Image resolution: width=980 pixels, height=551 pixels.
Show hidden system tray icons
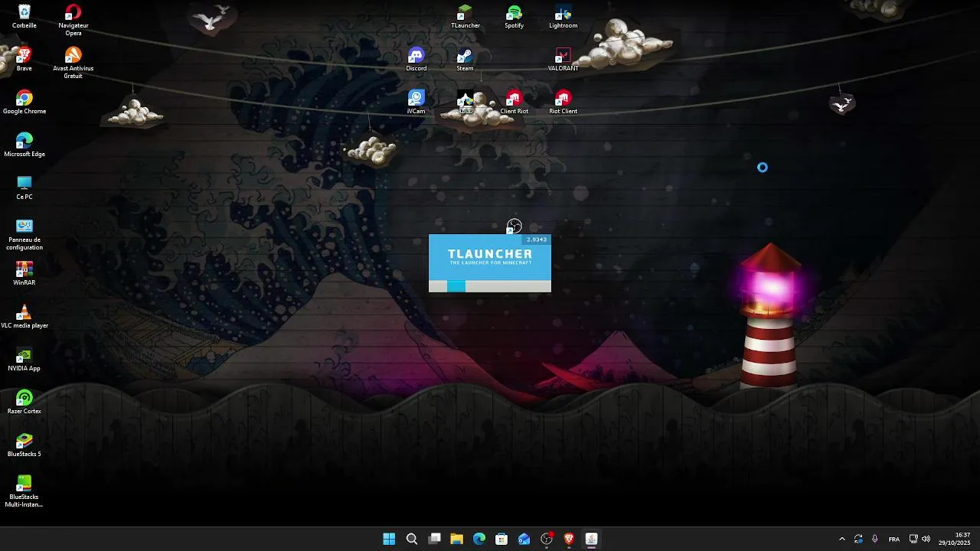pos(842,539)
